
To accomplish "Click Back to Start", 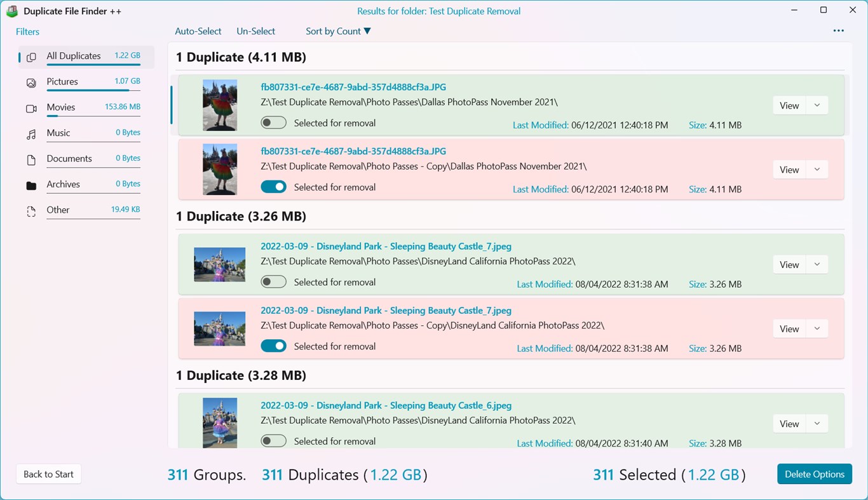I will coord(48,474).
